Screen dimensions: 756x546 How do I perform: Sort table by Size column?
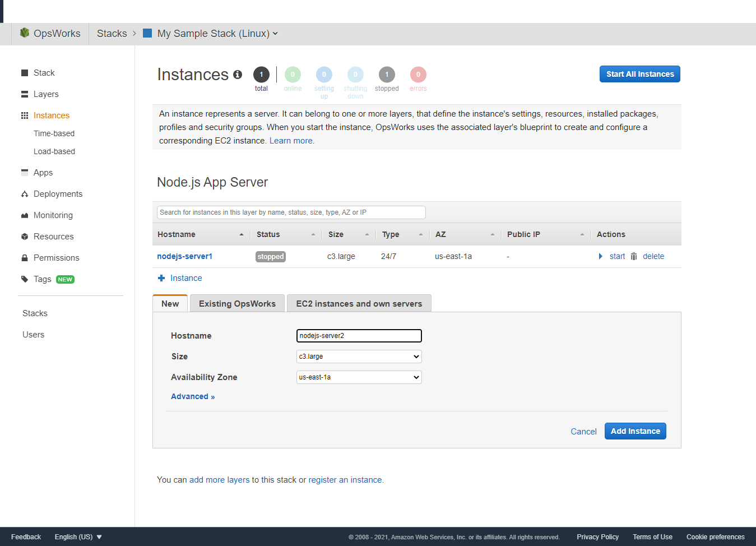349,234
